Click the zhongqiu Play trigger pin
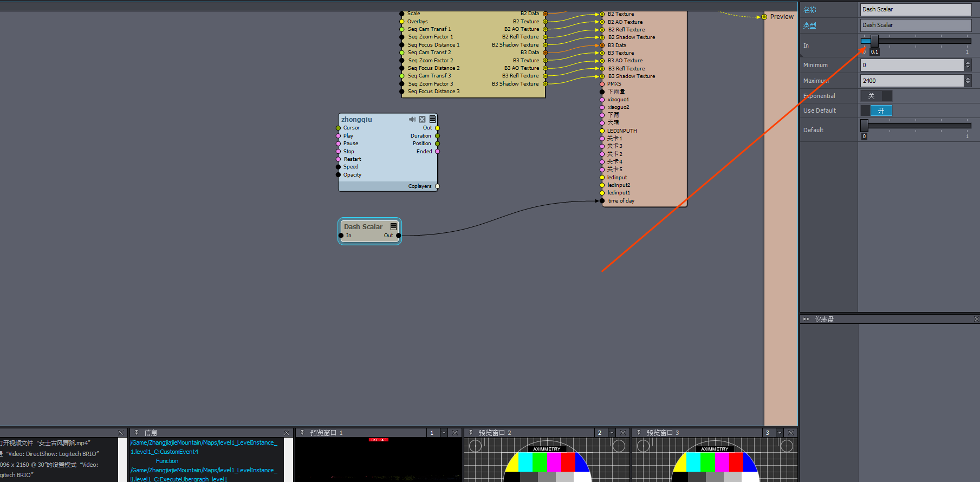 [x=339, y=136]
